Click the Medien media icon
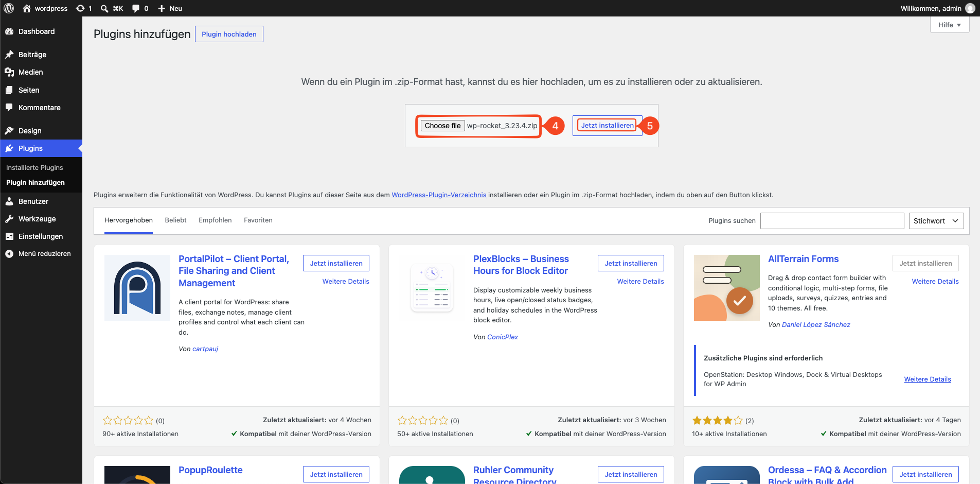Screen dimensions: 980x484 [9, 72]
